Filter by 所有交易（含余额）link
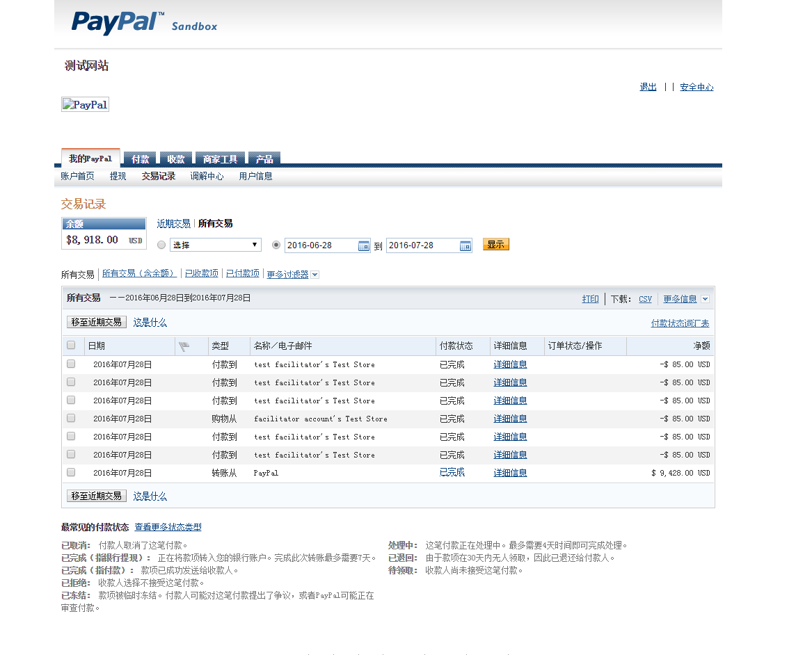 (139, 273)
